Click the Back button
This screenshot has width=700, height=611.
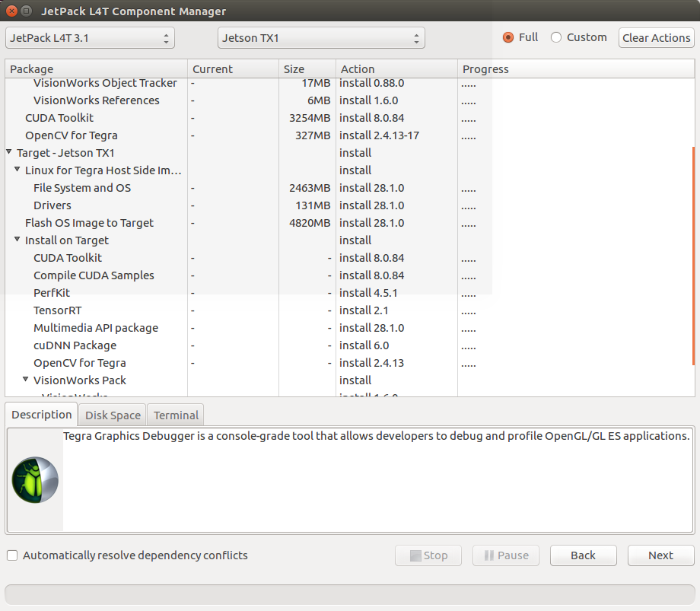tap(583, 555)
